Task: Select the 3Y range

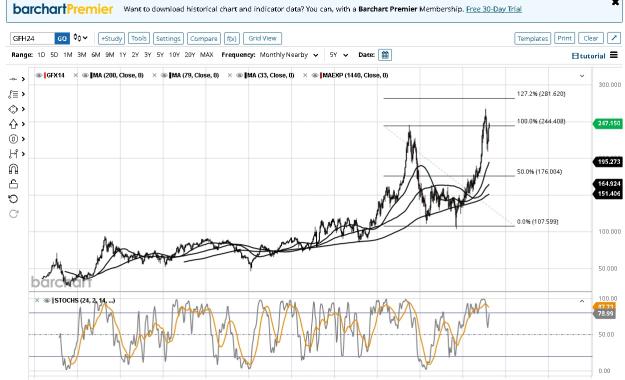Action: pos(147,55)
